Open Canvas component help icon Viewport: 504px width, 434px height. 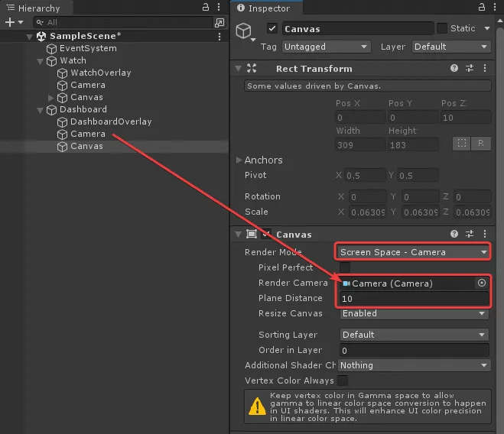pos(454,234)
